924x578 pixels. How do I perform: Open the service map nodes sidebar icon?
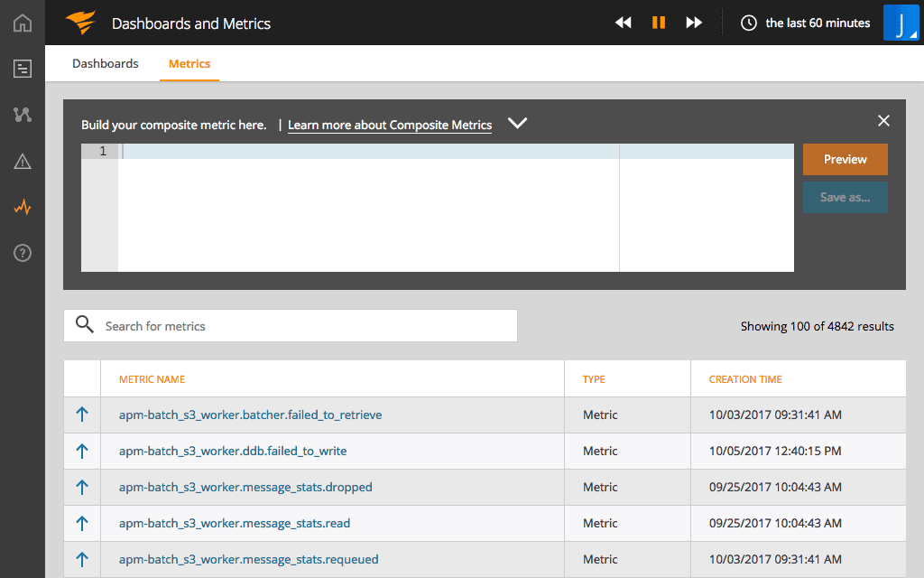pyautogui.click(x=23, y=115)
